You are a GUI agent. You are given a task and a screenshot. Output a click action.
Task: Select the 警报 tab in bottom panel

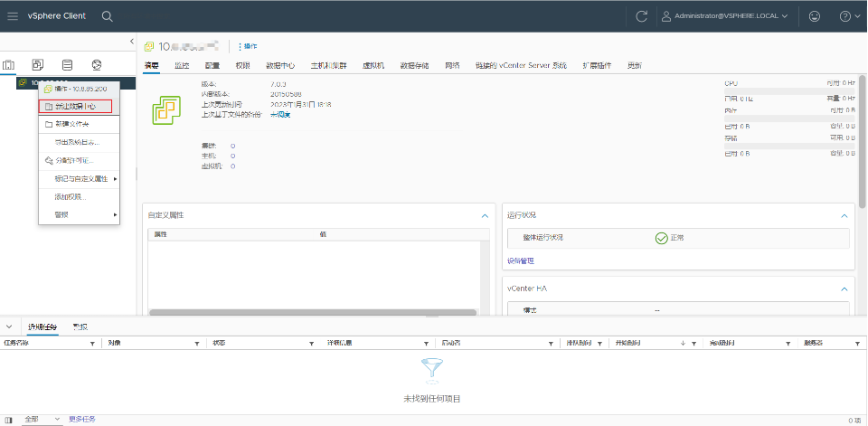80,327
